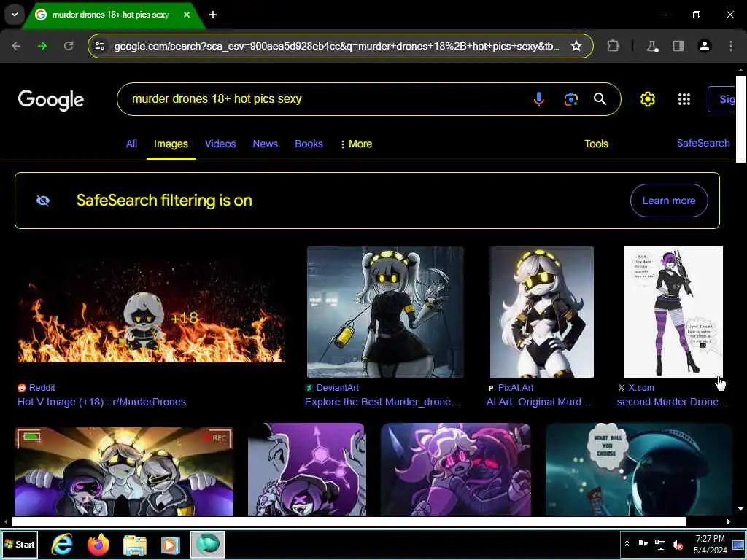Open the DeviantArt source link
747x560 pixels.
(332, 388)
